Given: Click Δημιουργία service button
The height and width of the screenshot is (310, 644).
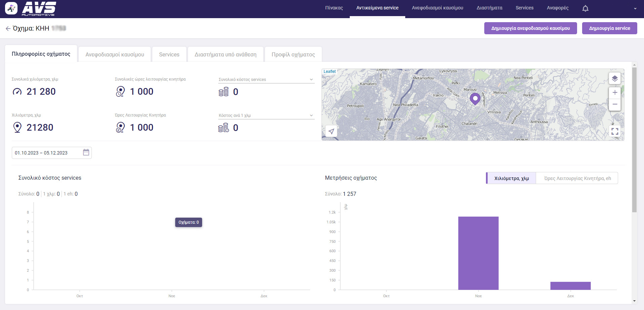Looking at the screenshot, I should click(609, 28).
